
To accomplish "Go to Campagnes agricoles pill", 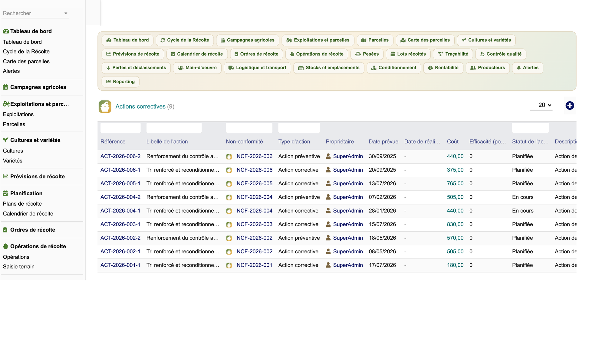I will click(248, 40).
